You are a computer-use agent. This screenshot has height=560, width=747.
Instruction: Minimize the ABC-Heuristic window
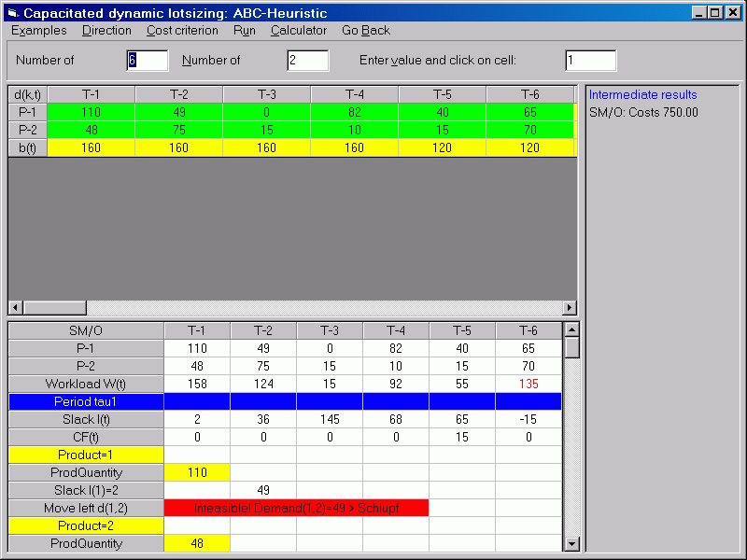pyautogui.click(x=698, y=13)
